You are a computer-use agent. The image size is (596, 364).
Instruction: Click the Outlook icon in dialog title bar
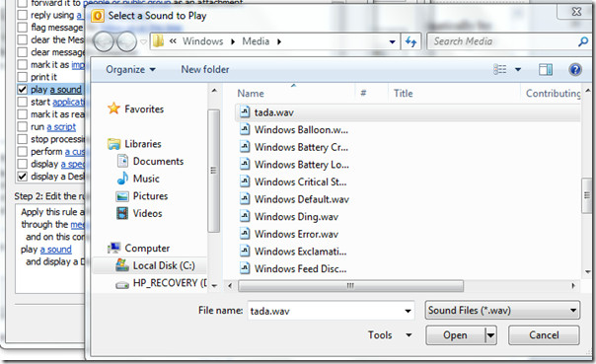click(98, 16)
